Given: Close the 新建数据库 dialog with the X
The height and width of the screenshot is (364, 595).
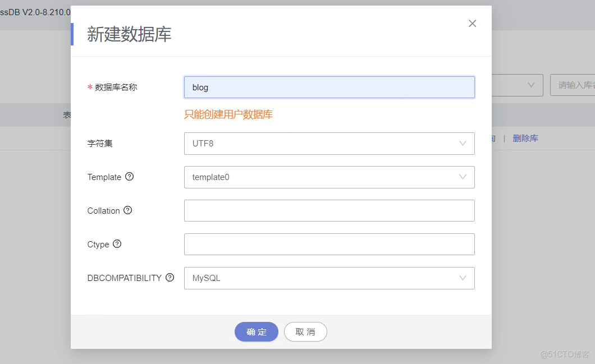Looking at the screenshot, I should point(472,24).
